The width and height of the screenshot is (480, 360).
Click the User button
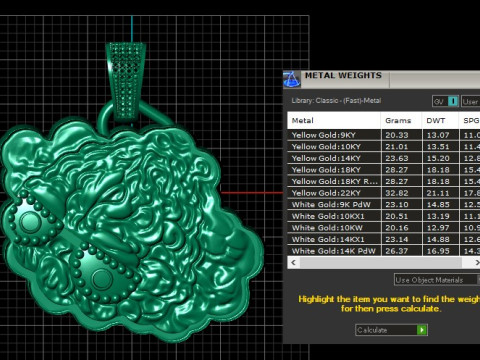(471, 101)
